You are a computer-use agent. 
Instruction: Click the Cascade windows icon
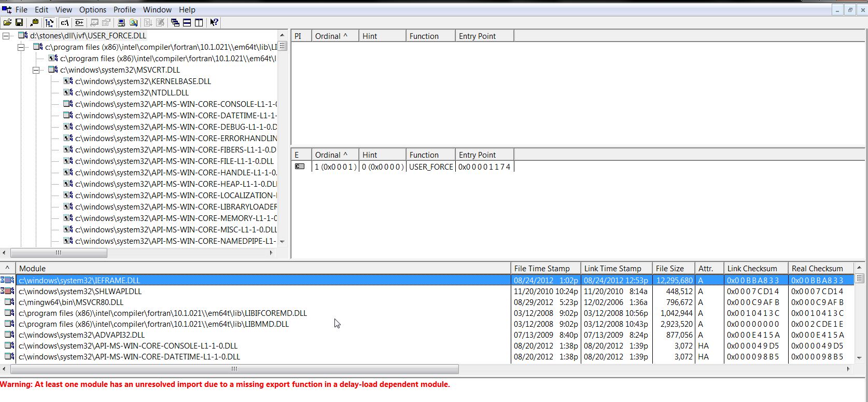pos(175,22)
